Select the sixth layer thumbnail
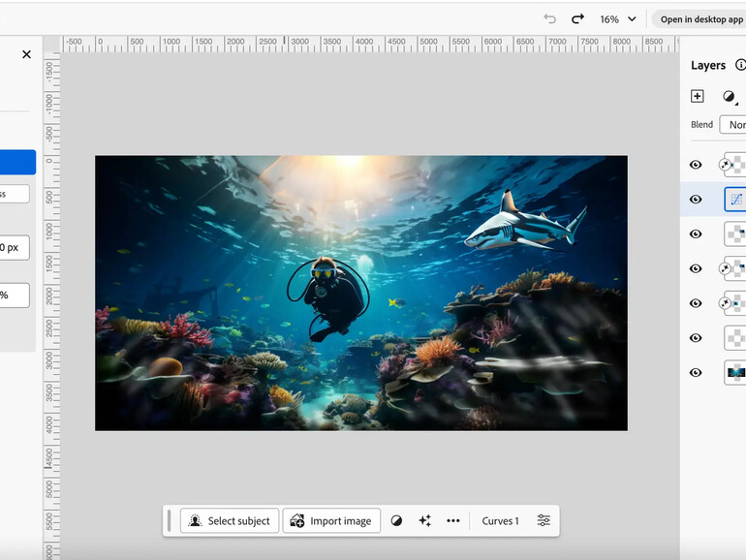Viewport: 746px width, 560px height. click(x=736, y=338)
